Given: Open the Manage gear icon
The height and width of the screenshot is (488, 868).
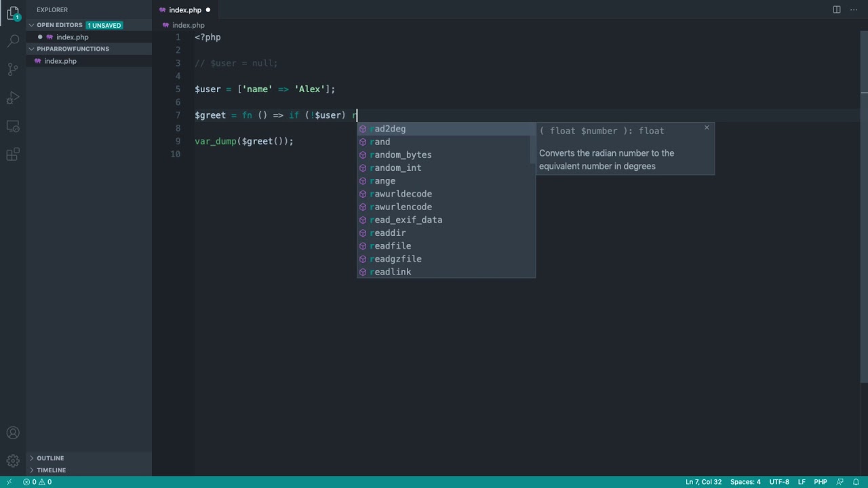Looking at the screenshot, I should pos(13,462).
